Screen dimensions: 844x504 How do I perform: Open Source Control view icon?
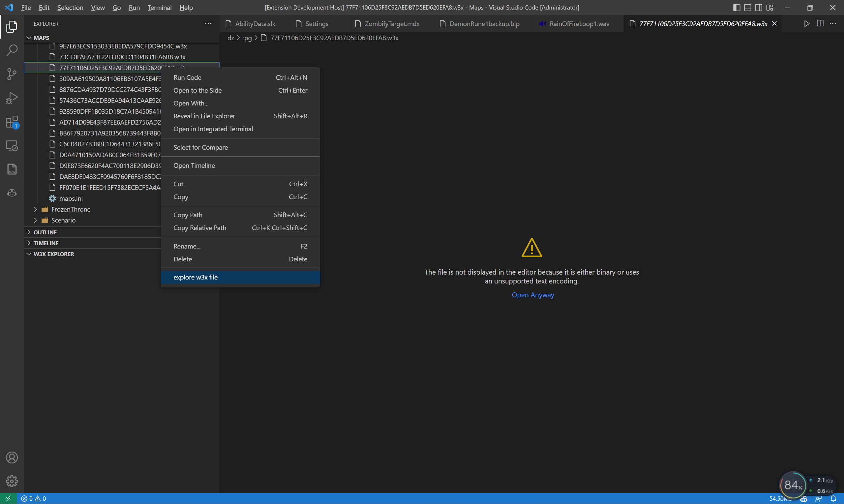12,74
